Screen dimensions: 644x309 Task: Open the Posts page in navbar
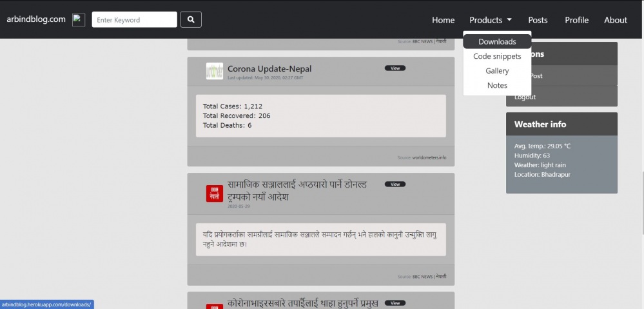(538, 20)
